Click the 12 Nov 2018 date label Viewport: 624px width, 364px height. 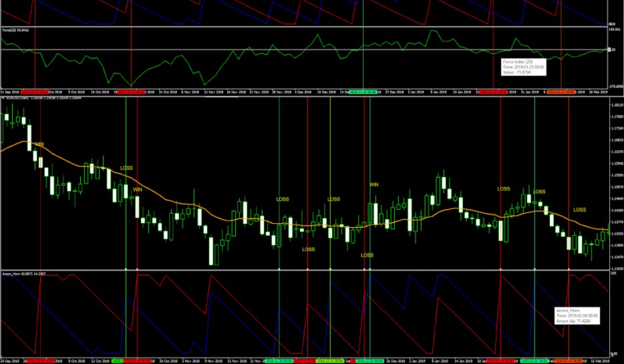tap(213, 92)
